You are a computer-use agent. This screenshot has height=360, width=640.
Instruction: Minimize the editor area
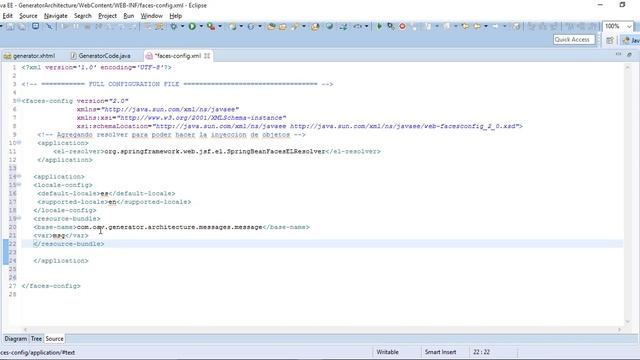(618, 54)
